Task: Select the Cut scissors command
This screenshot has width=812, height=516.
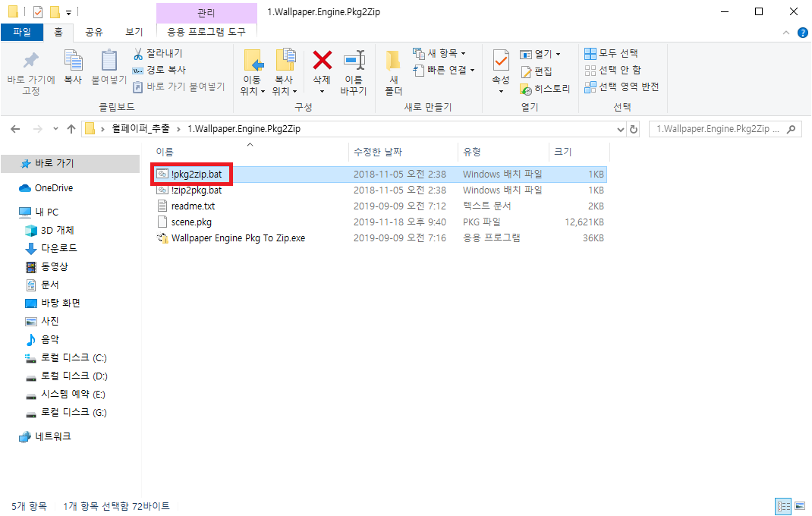Action: click(x=158, y=53)
